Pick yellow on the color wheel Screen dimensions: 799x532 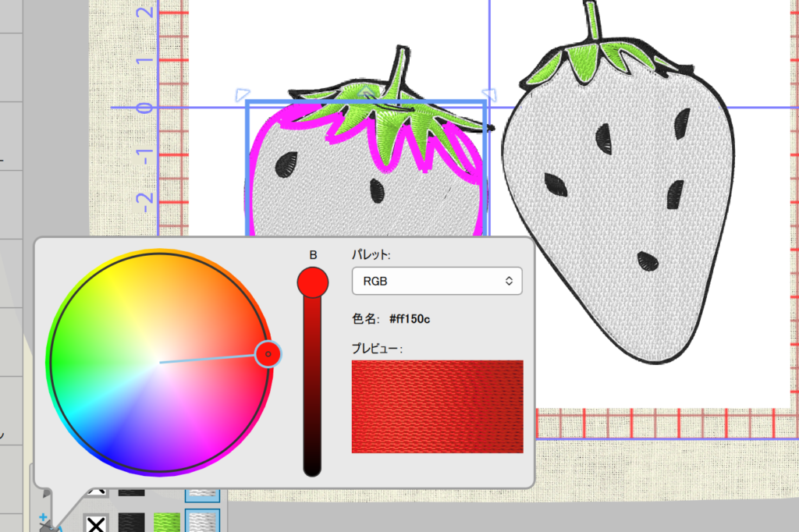point(117,289)
